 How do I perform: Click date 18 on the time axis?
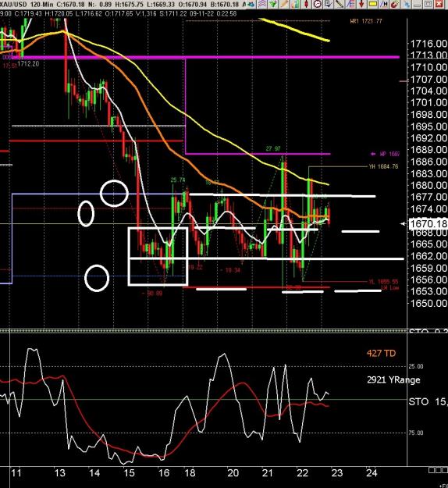pyautogui.click(x=190, y=473)
